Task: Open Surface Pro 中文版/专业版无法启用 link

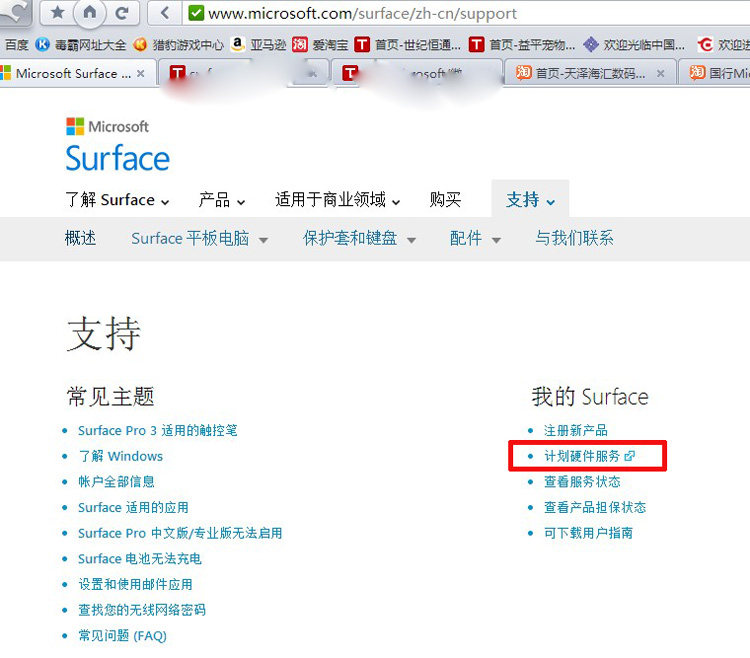Action: tap(180, 533)
